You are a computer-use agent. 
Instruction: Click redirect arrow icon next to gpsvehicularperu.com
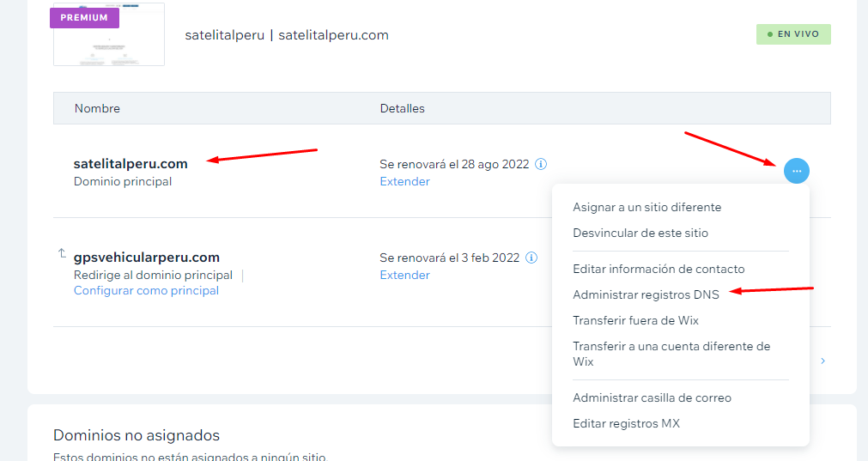pyautogui.click(x=62, y=254)
